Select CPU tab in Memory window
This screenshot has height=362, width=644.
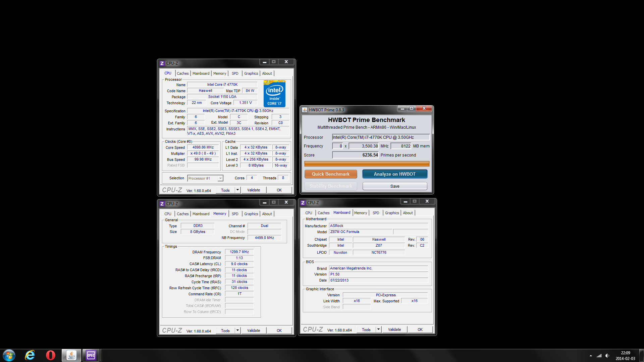[x=168, y=214]
